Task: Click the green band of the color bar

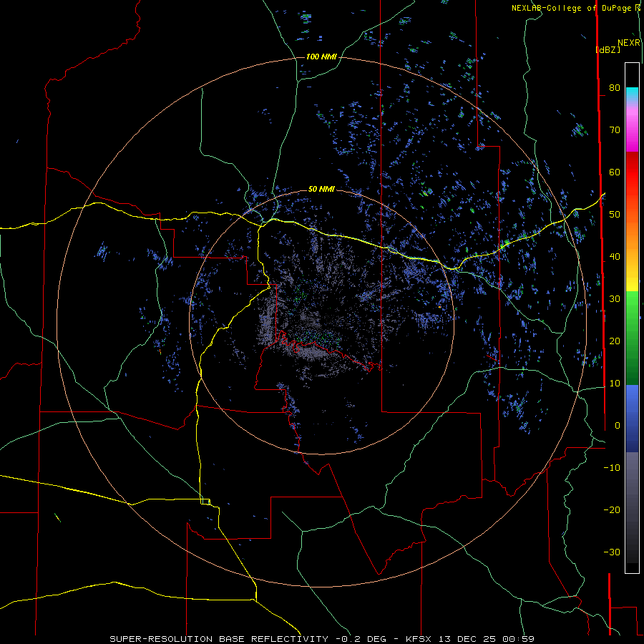Action: [632, 338]
